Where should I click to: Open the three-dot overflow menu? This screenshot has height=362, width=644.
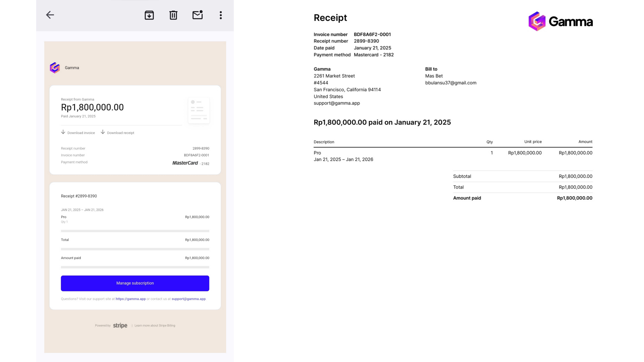tap(220, 15)
